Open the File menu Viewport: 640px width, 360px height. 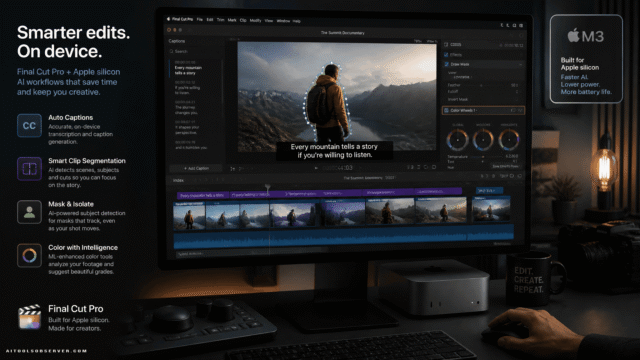tap(200, 20)
